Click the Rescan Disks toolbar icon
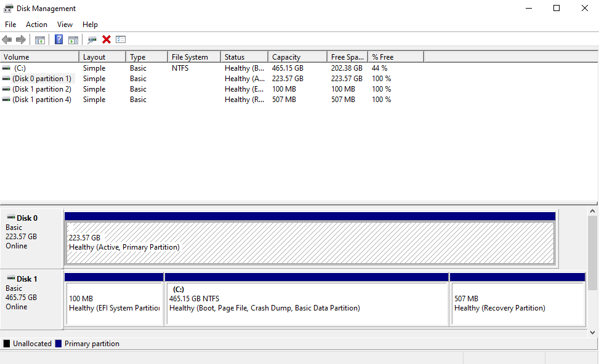 point(92,40)
